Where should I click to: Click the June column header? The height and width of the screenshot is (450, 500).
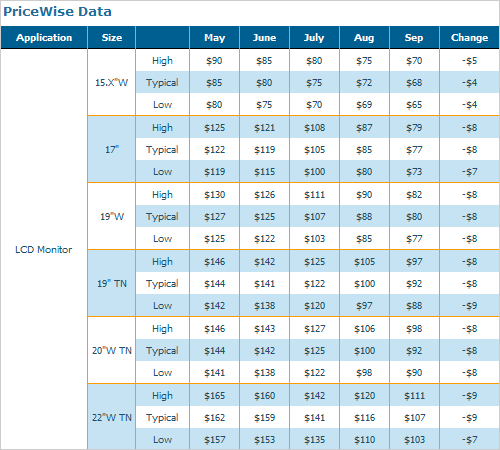coord(264,37)
